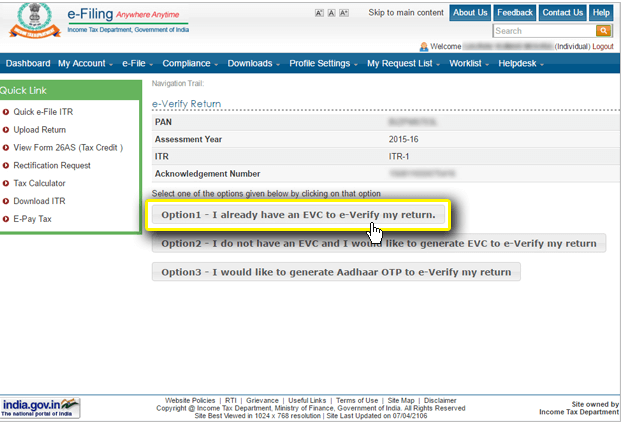Expand the My Request List dropdown menu
The width and height of the screenshot is (623, 443).
coord(403,64)
